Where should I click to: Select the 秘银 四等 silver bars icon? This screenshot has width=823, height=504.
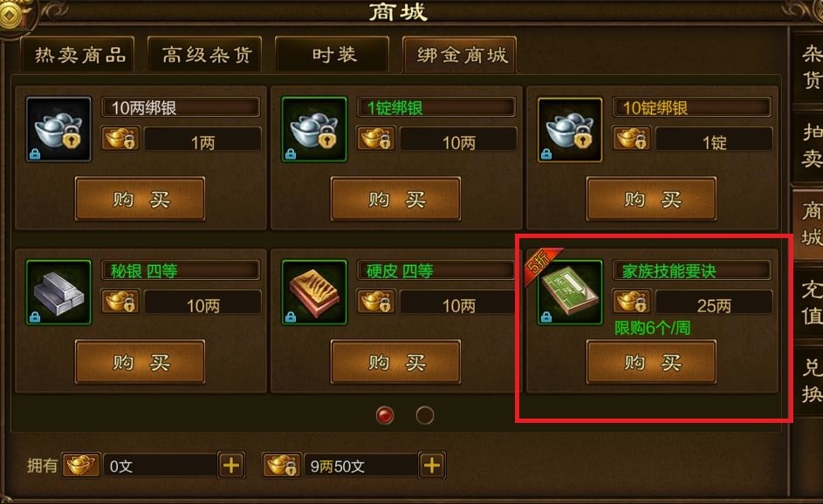(58, 292)
